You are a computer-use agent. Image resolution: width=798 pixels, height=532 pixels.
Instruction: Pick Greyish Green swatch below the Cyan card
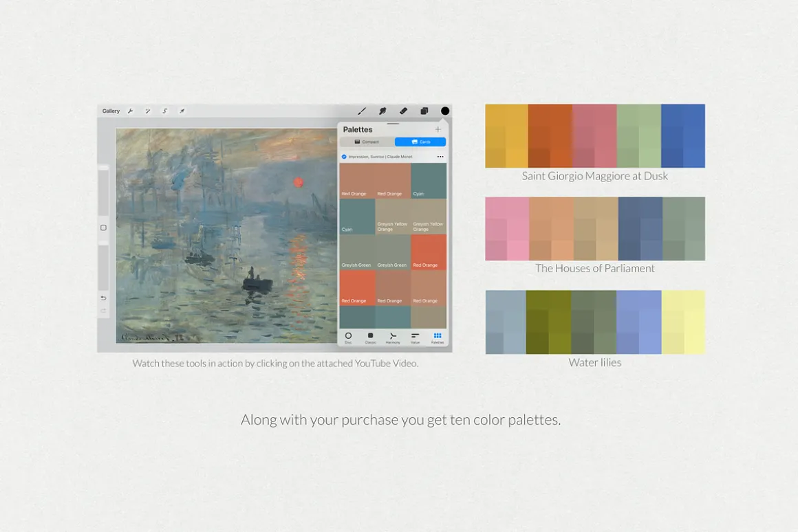point(357,252)
